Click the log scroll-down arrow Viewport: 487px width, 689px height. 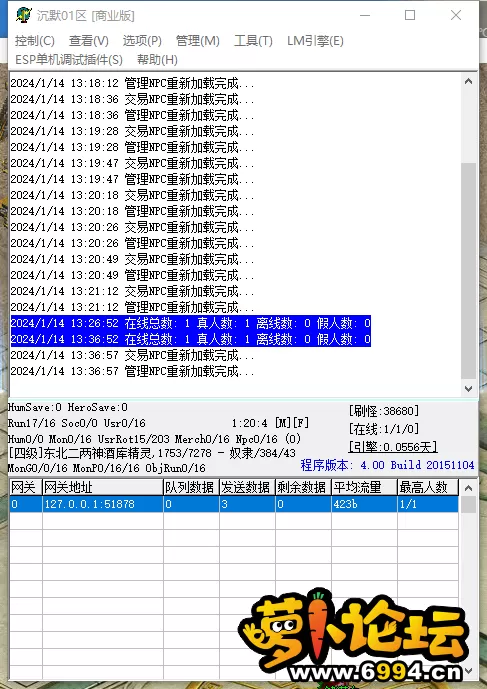coord(469,388)
